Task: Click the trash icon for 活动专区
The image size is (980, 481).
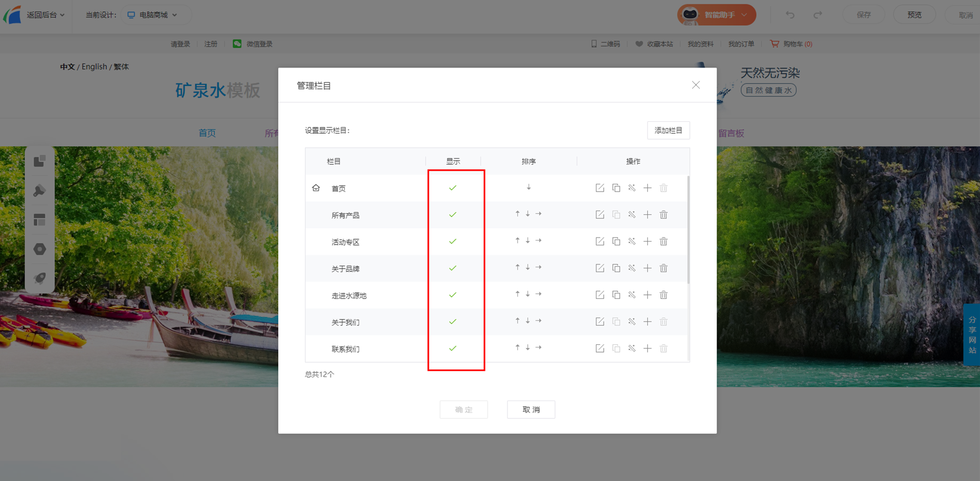Action: [663, 242]
